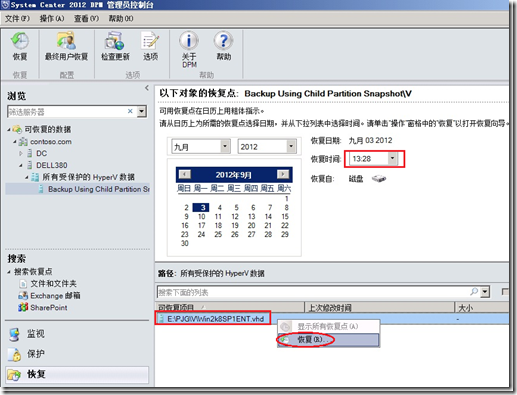The width and height of the screenshot is (517, 395).
Task: Expand the DC server node
Action: coord(21,153)
